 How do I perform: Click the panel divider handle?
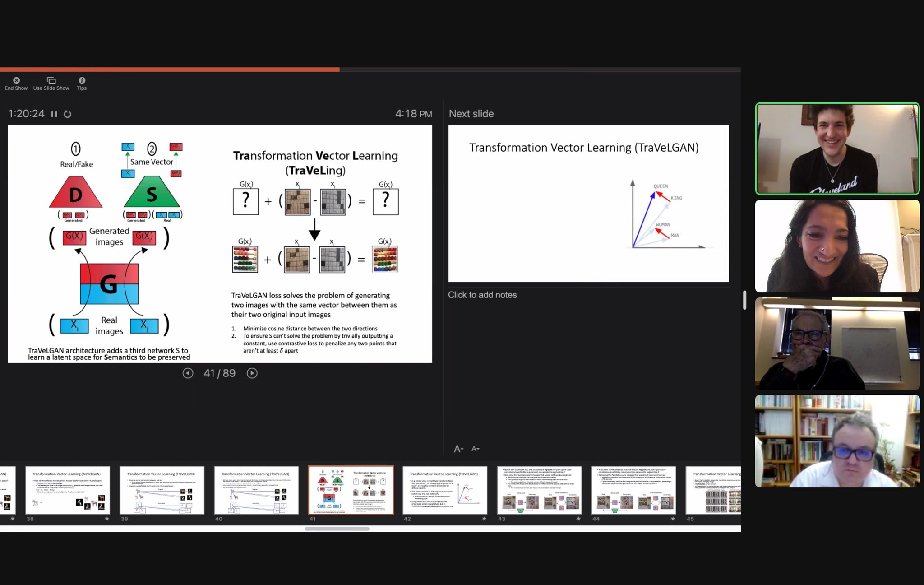pos(744,300)
